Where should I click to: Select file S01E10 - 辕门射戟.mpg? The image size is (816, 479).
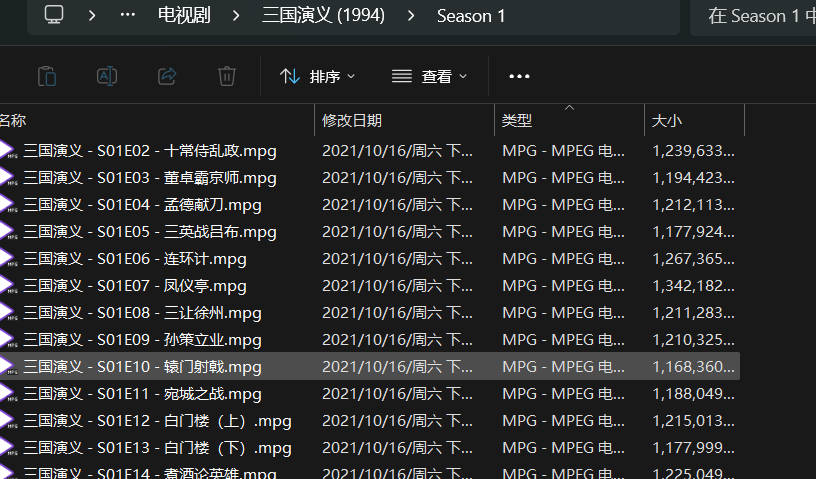click(142, 367)
